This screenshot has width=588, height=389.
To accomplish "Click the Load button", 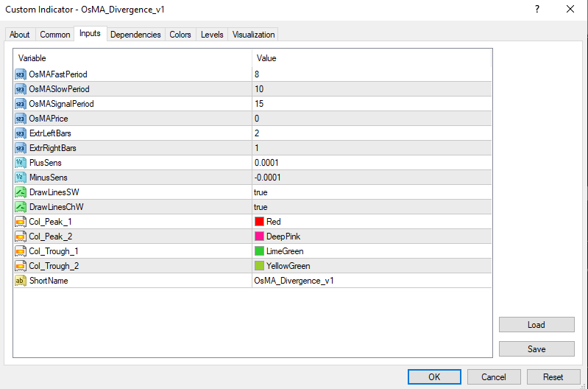I will [x=536, y=325].
